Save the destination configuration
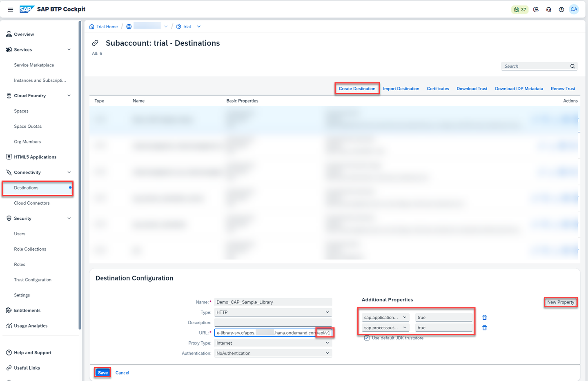 [x=103, y=372]
